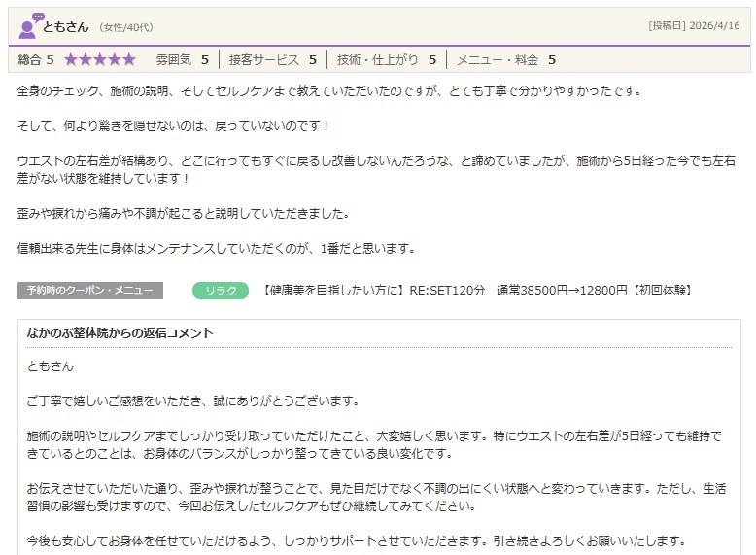Click the line そして、何より驚きを隠せないのは

(x=174, y=125)
